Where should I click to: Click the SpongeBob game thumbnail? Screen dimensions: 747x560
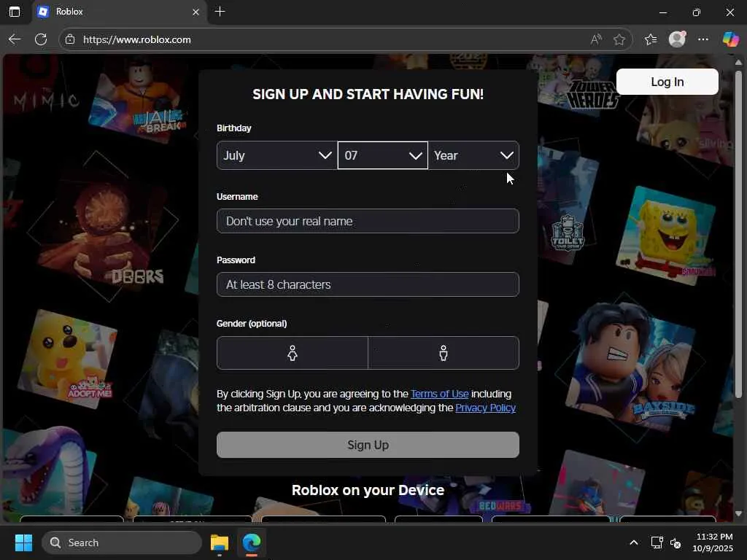665,236
